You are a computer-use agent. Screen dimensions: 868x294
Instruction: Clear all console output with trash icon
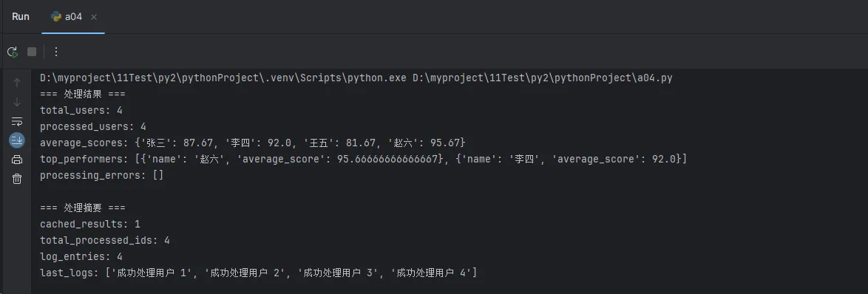[x=17, y=179]
